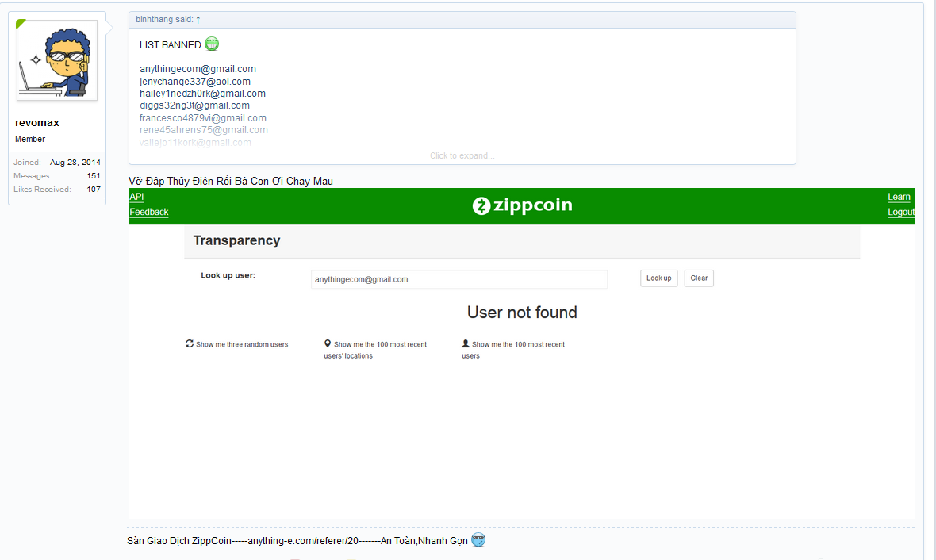Click the grinning emoji after LIST BANNED

pos(212,44)
